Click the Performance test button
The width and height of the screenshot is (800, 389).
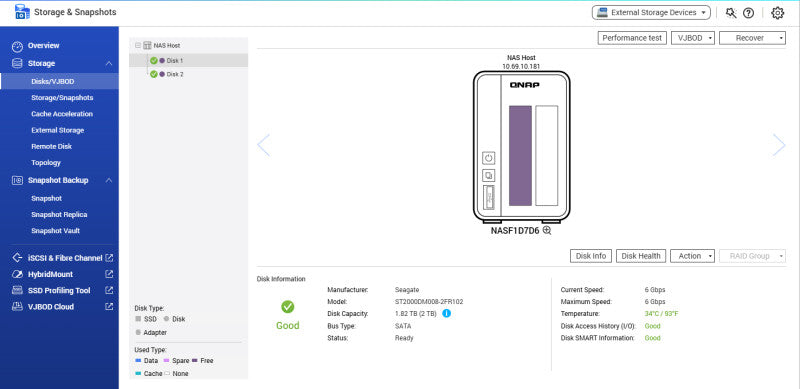[x=632, y=38]
